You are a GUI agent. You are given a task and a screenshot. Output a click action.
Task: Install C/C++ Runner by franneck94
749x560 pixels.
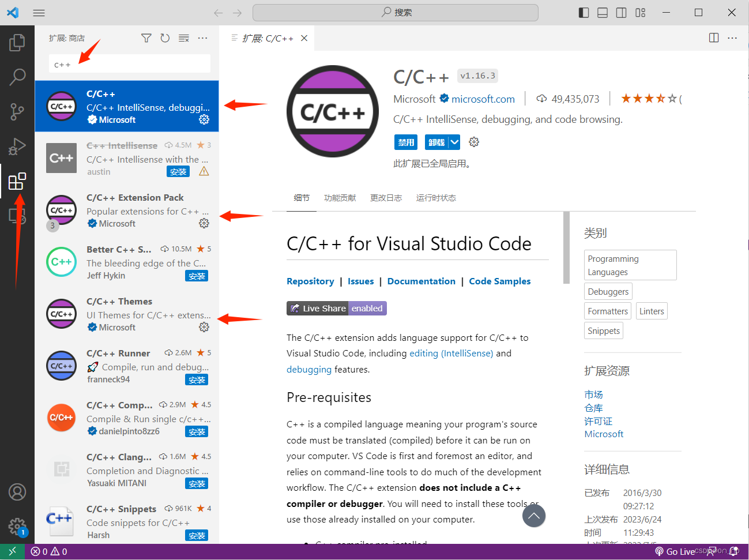[x=197, y=379]
